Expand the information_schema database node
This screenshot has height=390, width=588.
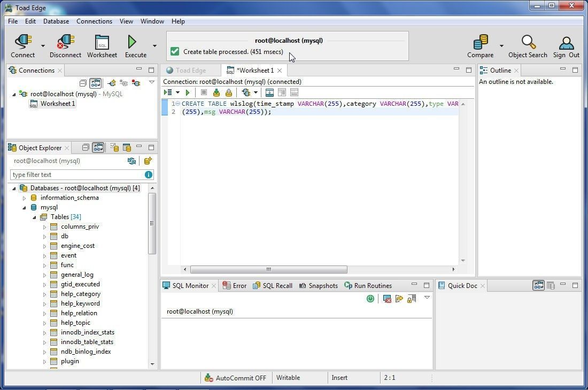coord(25,198)
